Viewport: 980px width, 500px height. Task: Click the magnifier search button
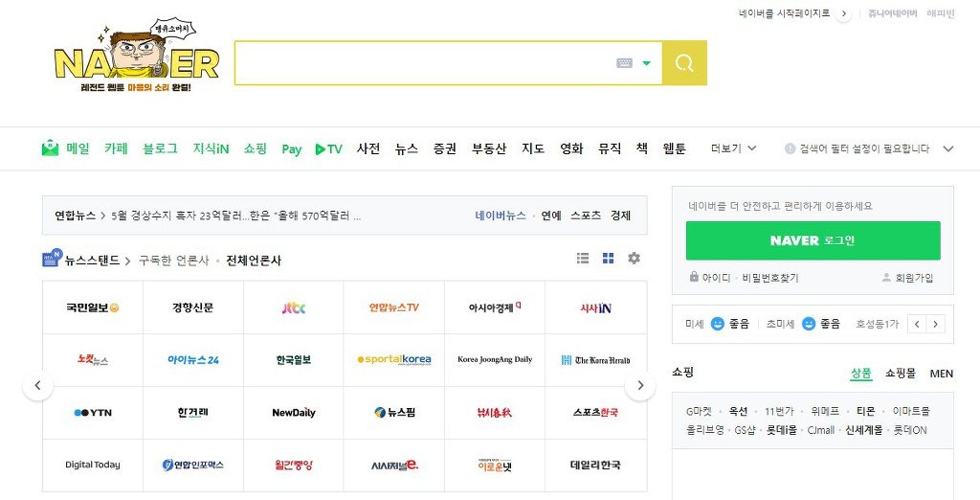pyautogui.click(x=684, y=63)
